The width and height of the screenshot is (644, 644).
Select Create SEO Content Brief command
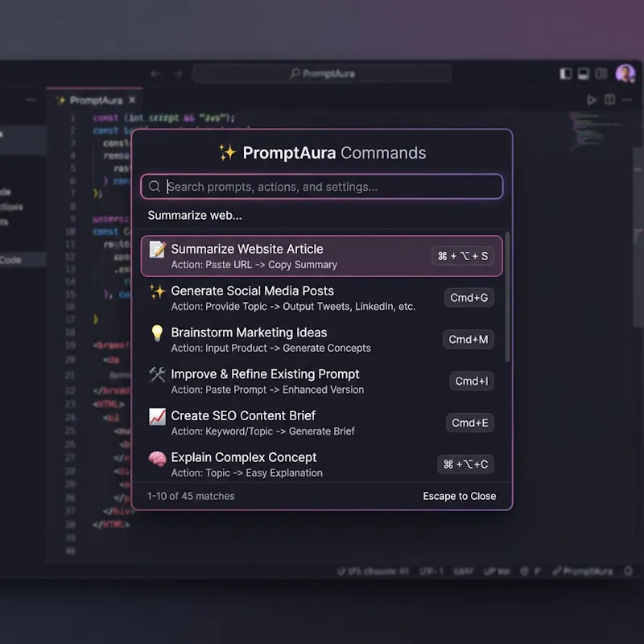click(x=321, y=423)
